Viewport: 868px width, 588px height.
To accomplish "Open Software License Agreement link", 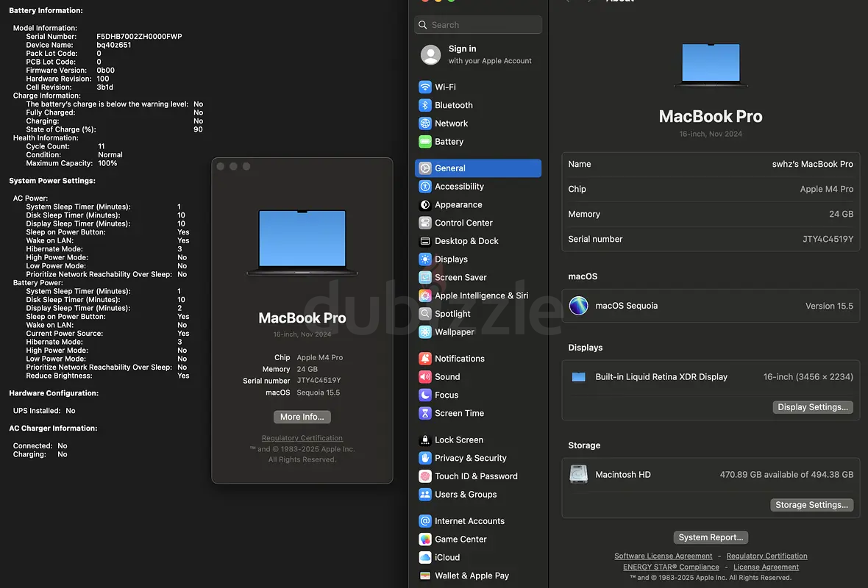I will pos(664,556).
